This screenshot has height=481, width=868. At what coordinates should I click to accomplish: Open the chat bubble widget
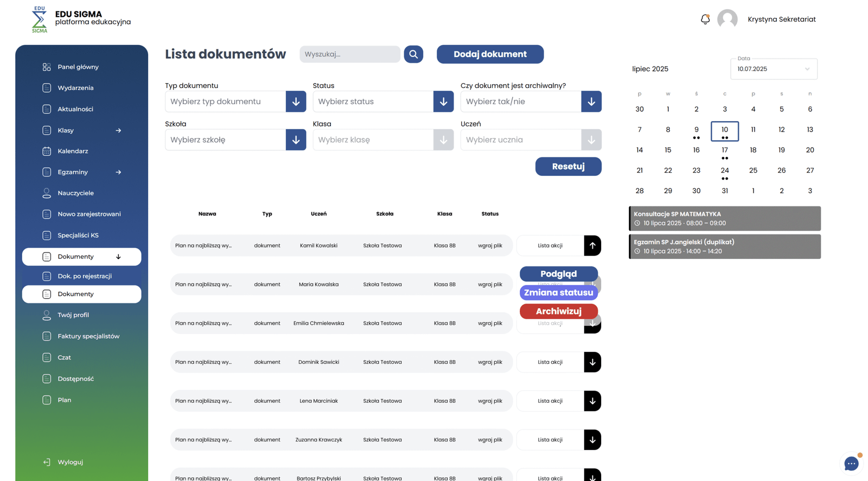click(x=851, y=464)
